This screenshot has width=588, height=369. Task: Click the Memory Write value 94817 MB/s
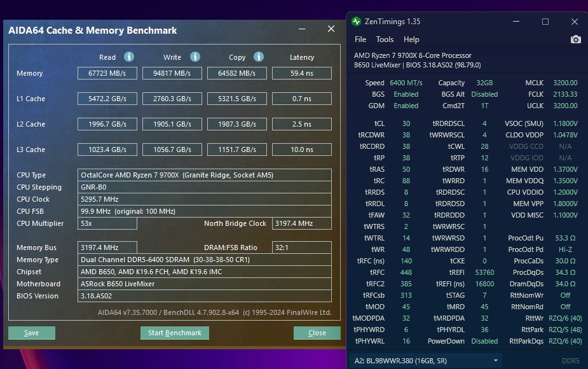[x=172, y=73]
